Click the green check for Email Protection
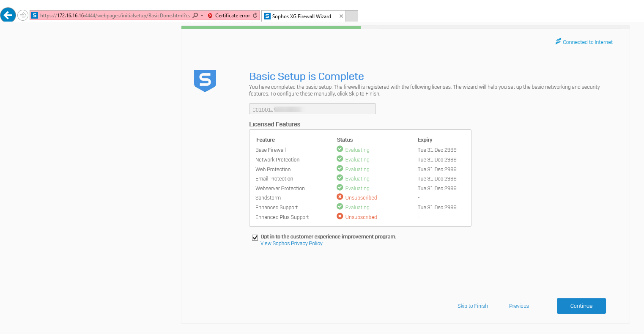This screenshot has height=334, width=644. point(340,178)
